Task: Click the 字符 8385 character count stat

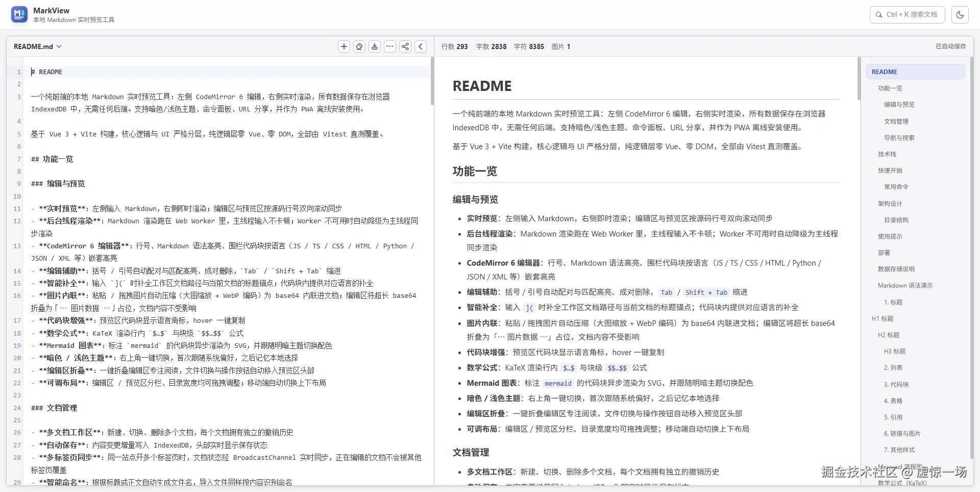Action: (529, 46)
